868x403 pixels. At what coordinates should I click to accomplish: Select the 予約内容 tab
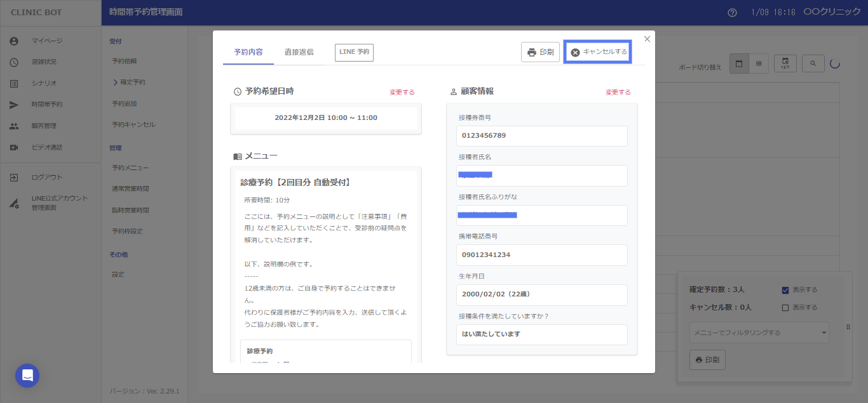pos(248,52)
